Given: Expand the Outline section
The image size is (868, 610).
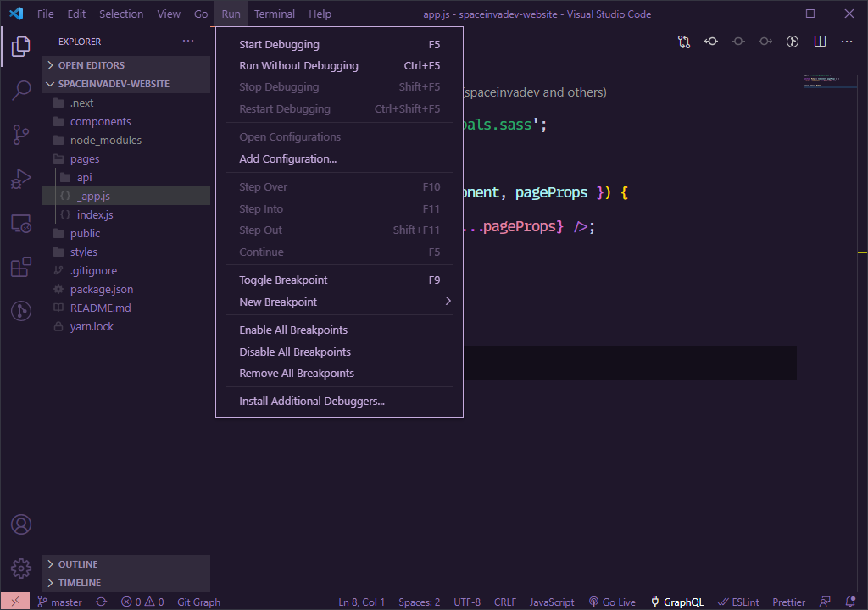Looking at the screenshot, I should pyautogui.click(x=125, y=564).
